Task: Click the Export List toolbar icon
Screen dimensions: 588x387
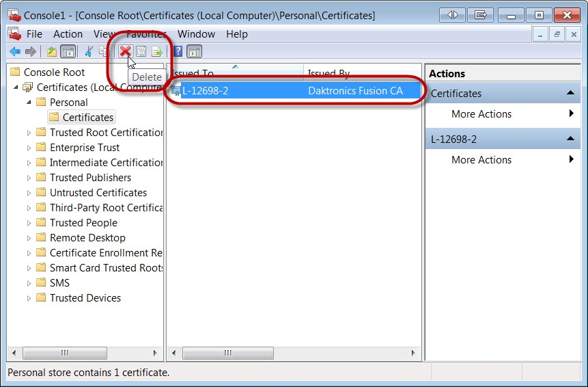Action: point(157,51)
